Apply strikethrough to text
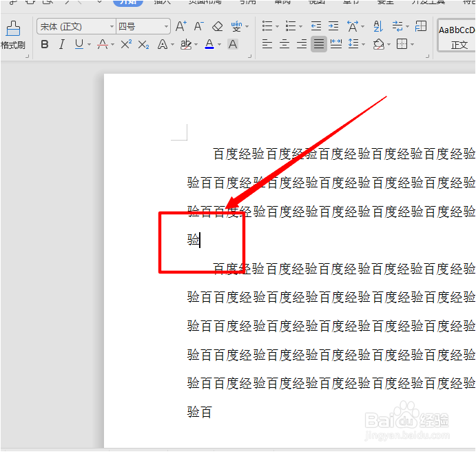This screenshot has width=476, height=452. click(x=103, y=44)
